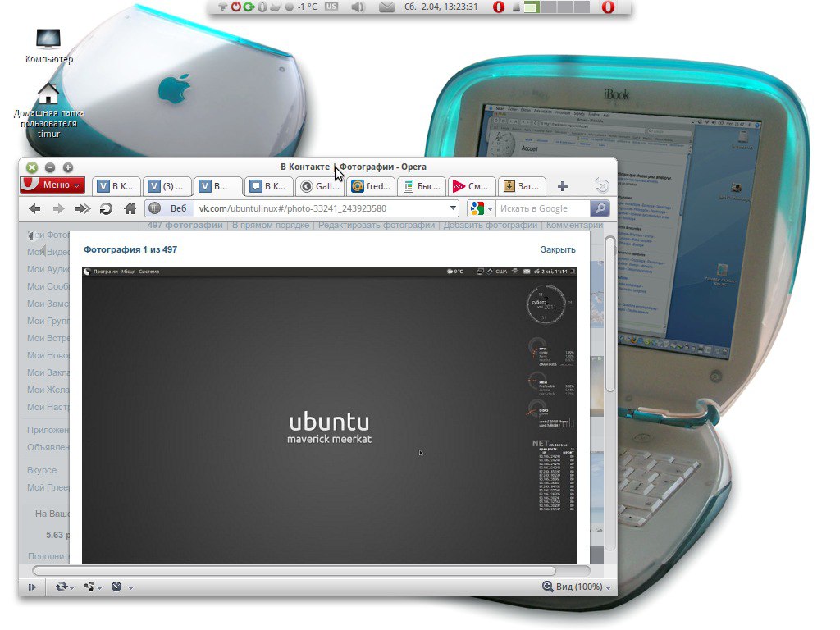Open the mail envelope indicator

(386, 7)
